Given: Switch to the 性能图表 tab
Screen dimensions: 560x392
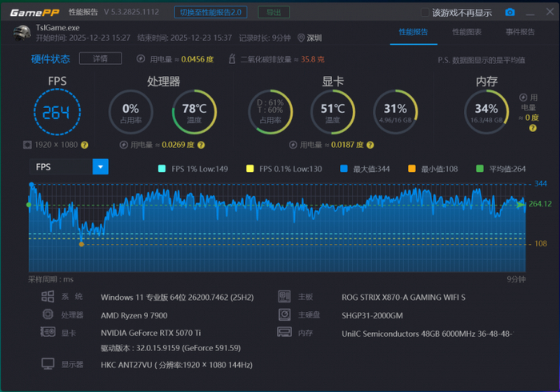Looking at the screenshot, I should (466, 32).
